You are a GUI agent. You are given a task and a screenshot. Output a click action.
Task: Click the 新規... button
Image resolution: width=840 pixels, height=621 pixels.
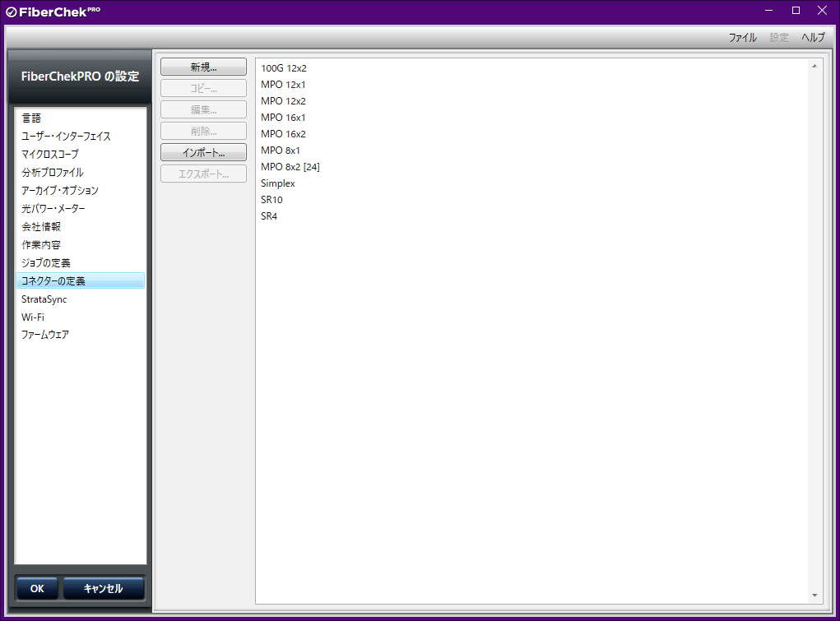point(203,67)
